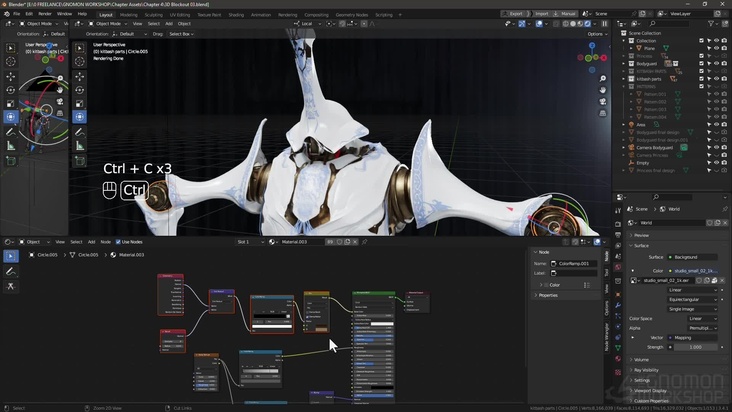This screenshot has height=412, width=732.
Task: Open the Node menu in node editor
Action: tap(106, 242)
